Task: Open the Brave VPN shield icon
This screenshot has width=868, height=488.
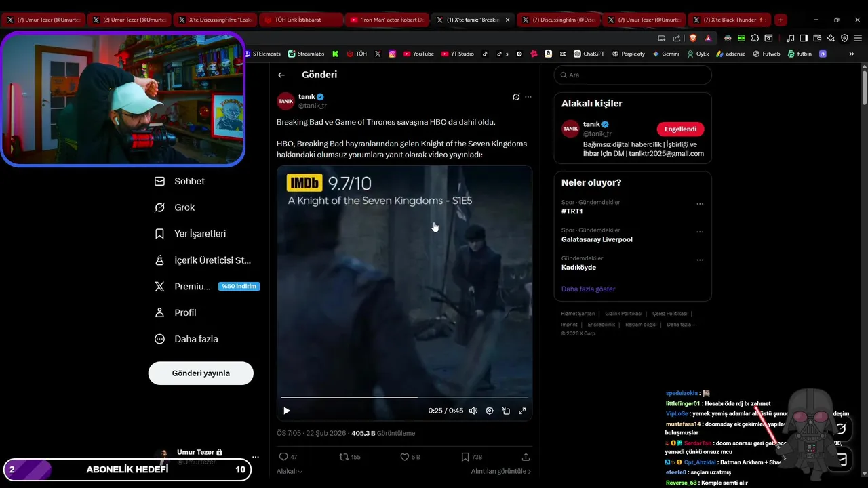Action: (844, 38)
